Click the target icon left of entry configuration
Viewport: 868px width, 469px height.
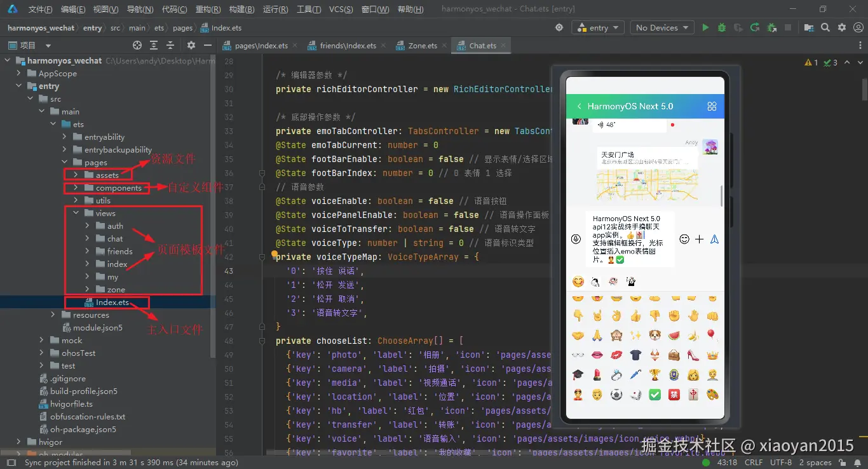[x=559, y=28]
